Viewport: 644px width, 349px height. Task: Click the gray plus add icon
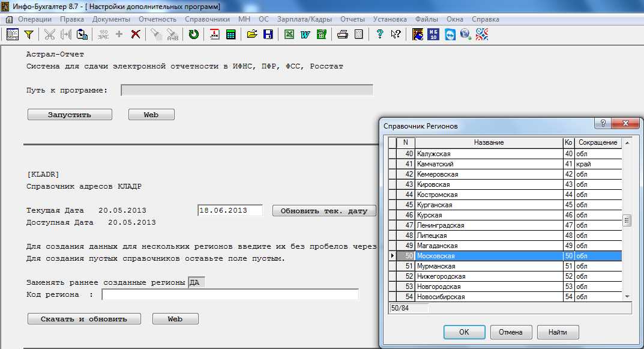pos(119,34)
